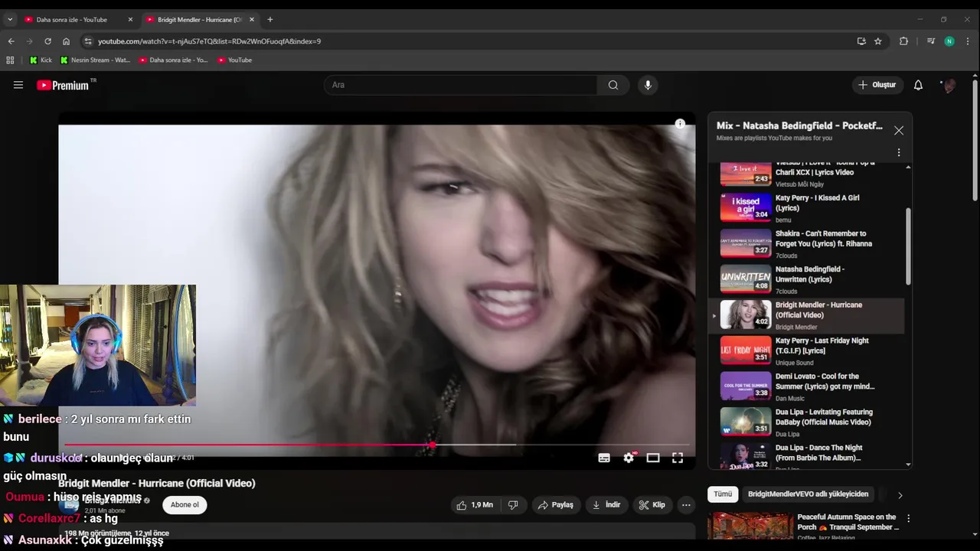Viewport: 980px width, 551px height.
Task: Go back in browser history
Action: [x=11, y=41]
